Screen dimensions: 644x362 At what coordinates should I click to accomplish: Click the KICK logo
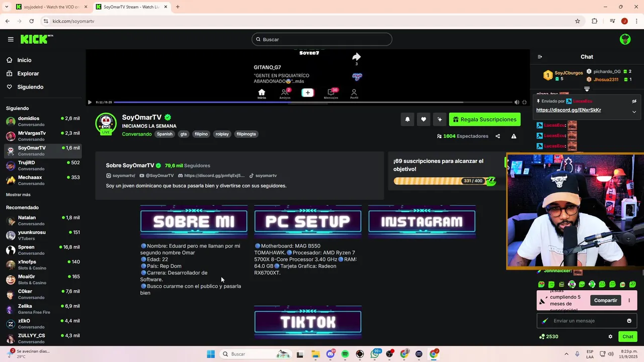[x=37, y=39]
